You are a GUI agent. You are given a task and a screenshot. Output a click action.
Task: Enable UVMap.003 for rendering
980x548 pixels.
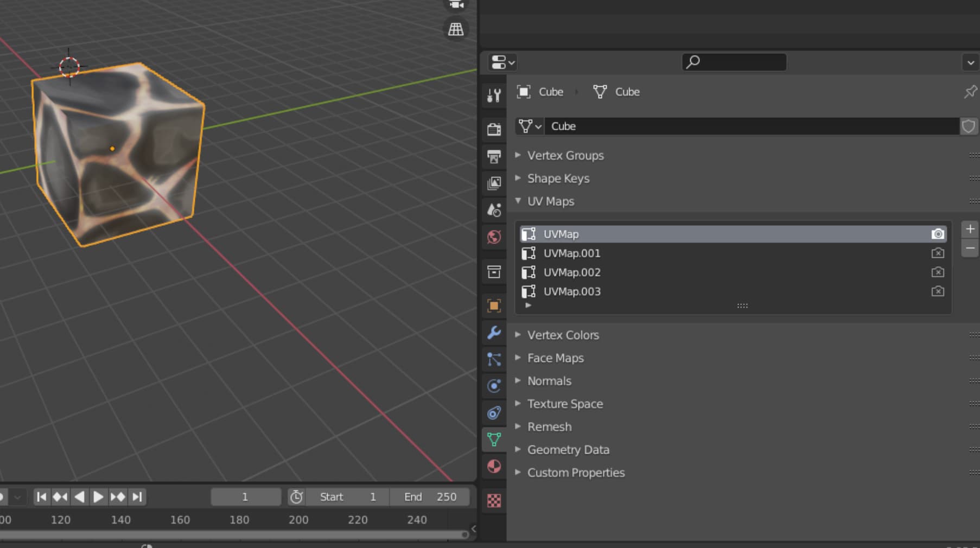[938, 291]
